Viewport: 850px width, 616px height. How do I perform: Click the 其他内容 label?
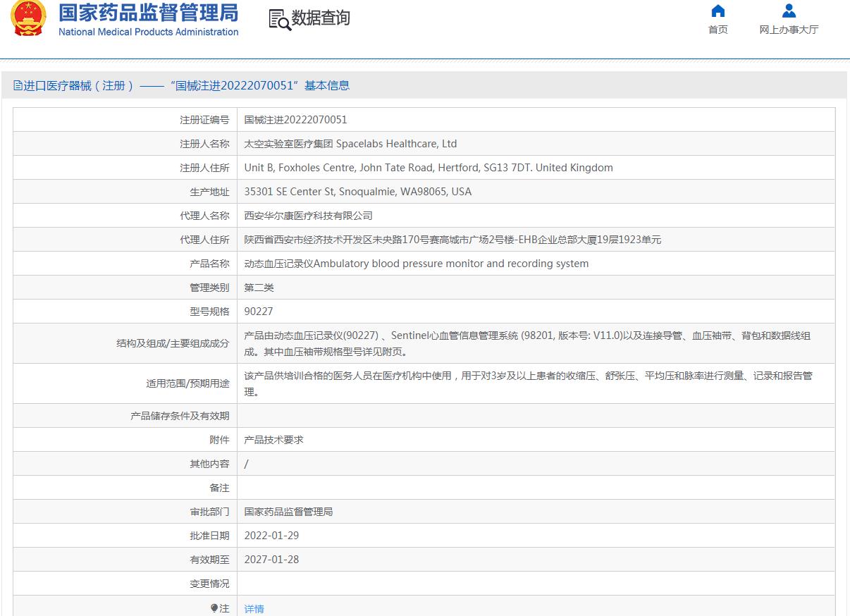209,464
